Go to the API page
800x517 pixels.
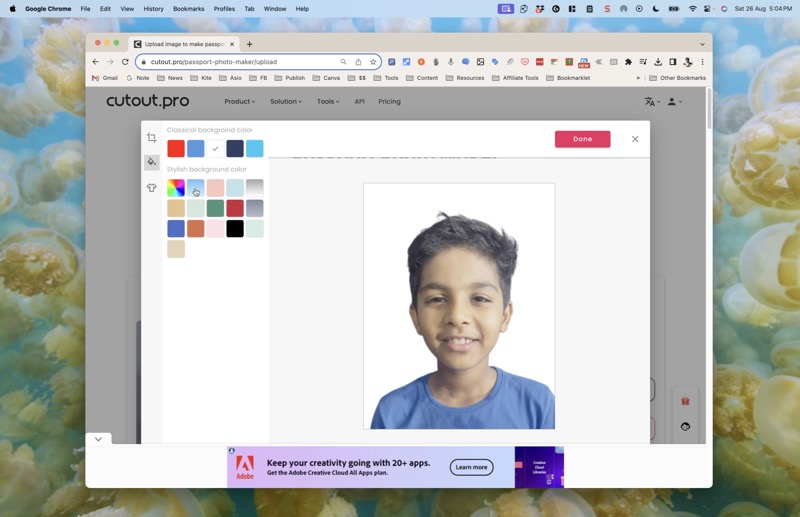pos(359,102)
